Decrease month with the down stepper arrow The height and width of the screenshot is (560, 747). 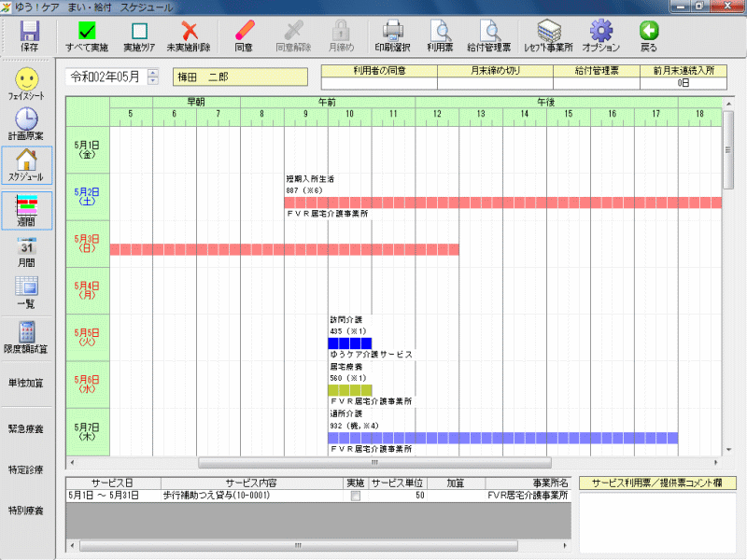[152, 81]
